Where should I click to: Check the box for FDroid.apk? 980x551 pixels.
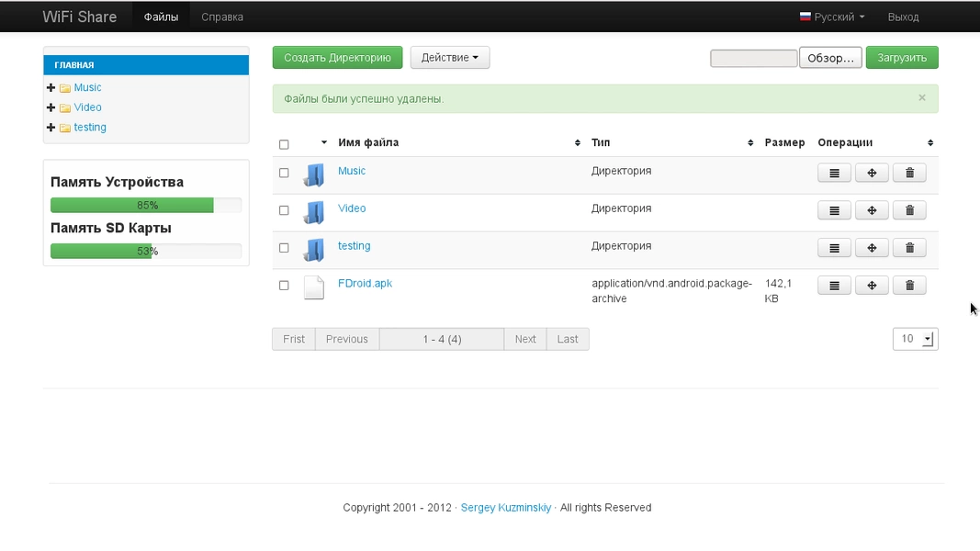click(284, 285)
